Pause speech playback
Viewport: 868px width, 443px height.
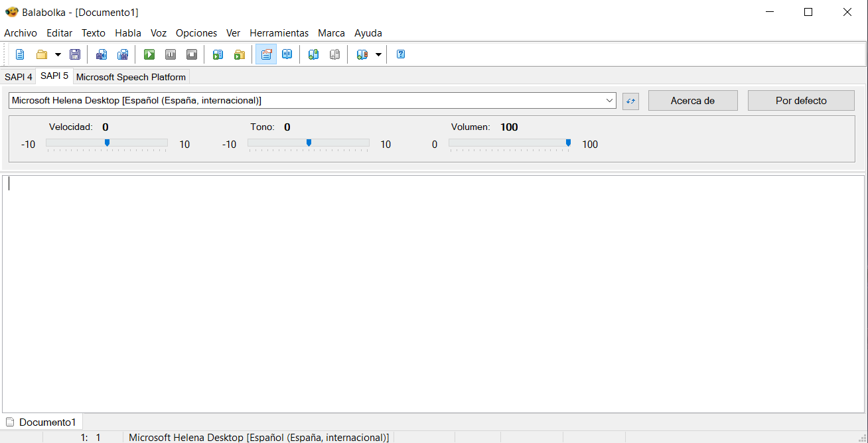[x=171, y=54]
